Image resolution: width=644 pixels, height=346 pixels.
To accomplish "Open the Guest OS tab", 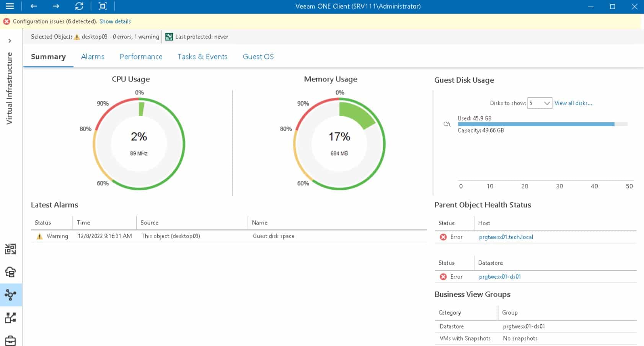I will coord(258,57).
